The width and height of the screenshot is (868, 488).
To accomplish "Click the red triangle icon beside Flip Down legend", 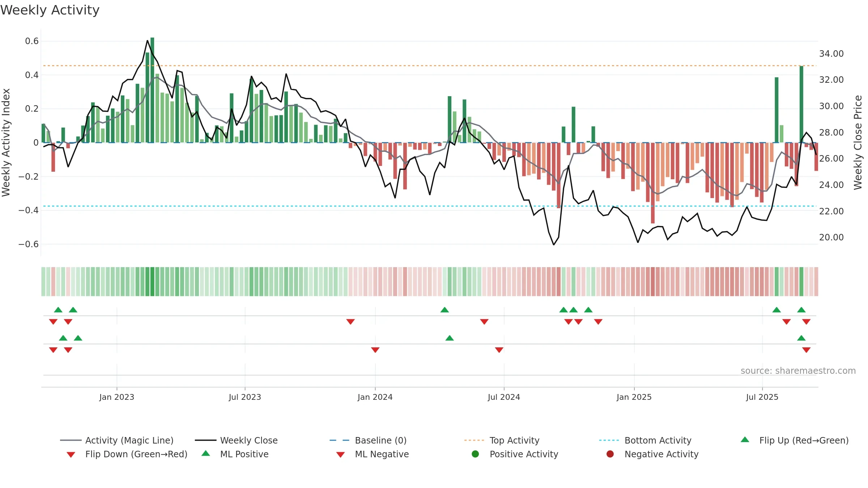I will click(71, 455).
